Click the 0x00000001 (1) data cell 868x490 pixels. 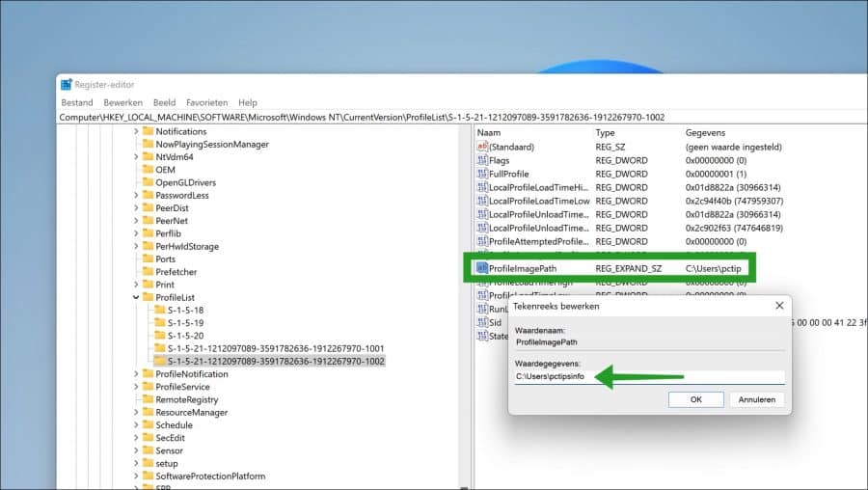[x=716, y=174]
